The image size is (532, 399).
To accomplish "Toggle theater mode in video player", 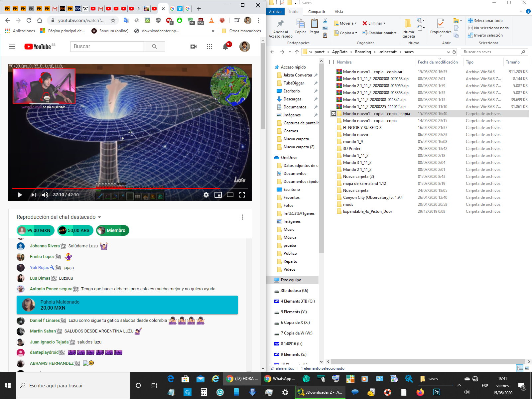I will tap(230, 195).
